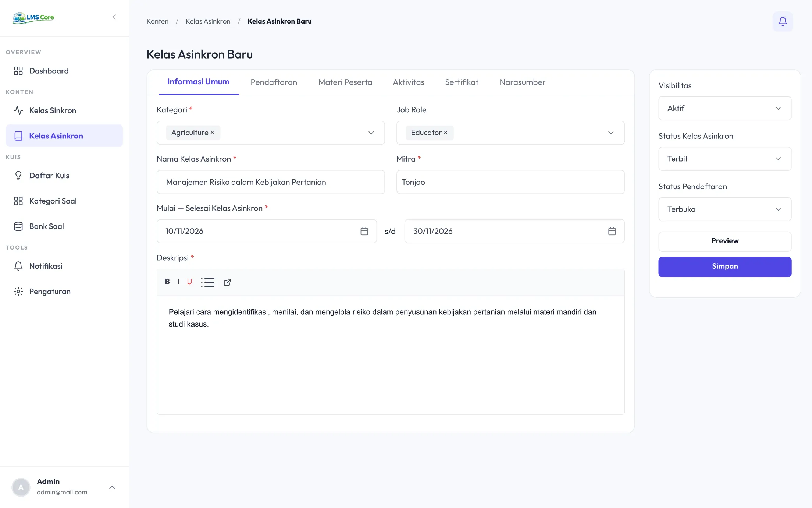Click the Kelas Sinkron pulse icon

point(18,110)
